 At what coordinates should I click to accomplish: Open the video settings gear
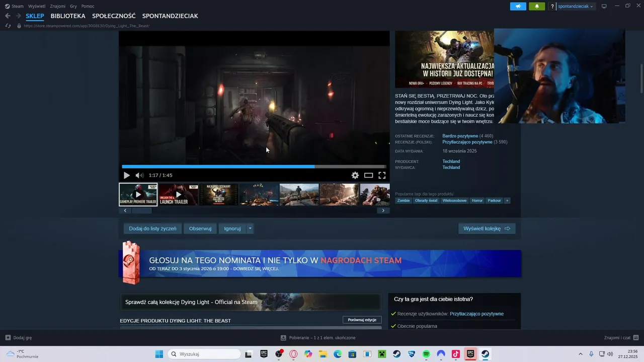(x=355, y=175)
